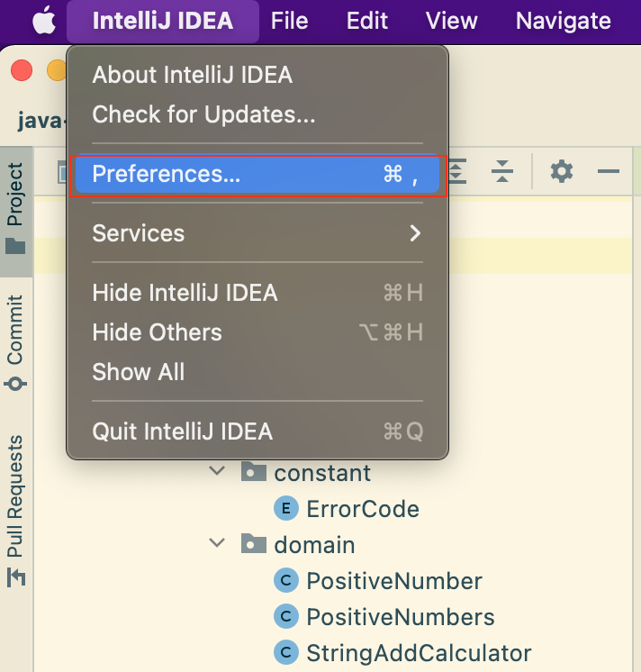The height and width of the screenshot is (672, 641).
Task: Click the domain package folder icon
Action: (x=254, y=543)
